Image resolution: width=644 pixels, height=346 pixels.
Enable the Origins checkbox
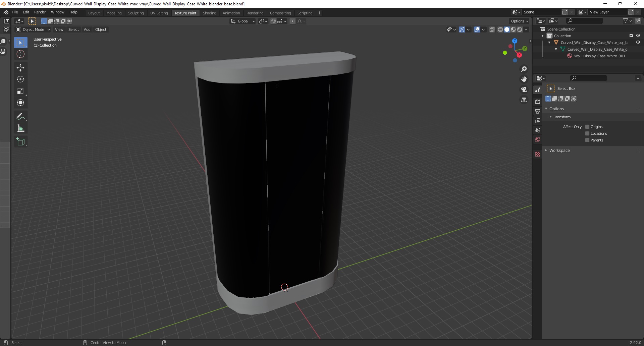(x=587, y=127)
